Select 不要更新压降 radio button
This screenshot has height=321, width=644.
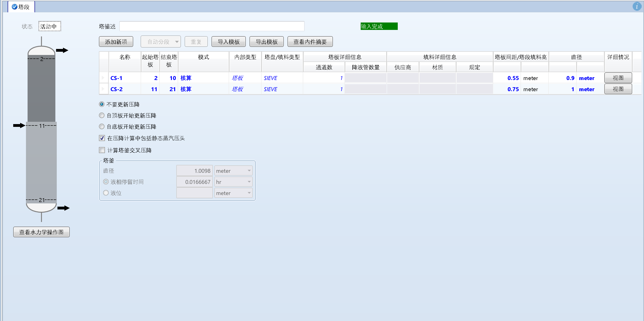pos(102,104)
